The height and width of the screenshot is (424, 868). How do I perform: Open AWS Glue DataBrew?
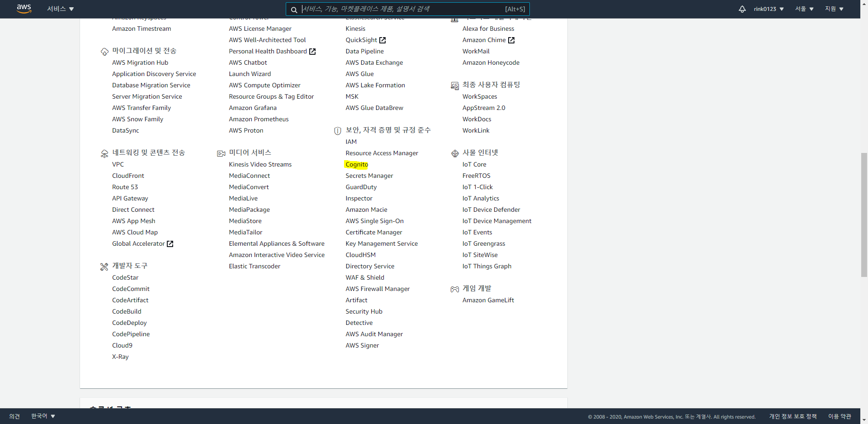click(374, 108)
